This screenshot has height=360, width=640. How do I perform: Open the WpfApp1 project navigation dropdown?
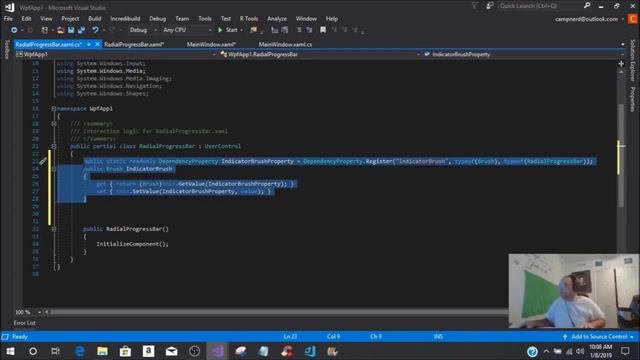coord(116,54)
